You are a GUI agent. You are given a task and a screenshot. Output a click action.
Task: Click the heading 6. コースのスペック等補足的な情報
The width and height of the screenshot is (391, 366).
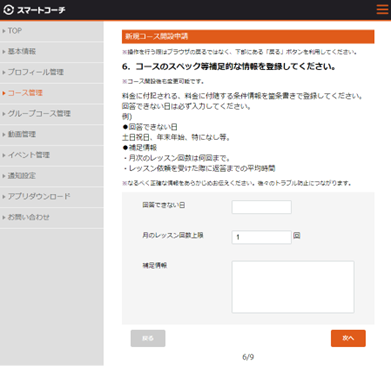(x=229, y=67)
